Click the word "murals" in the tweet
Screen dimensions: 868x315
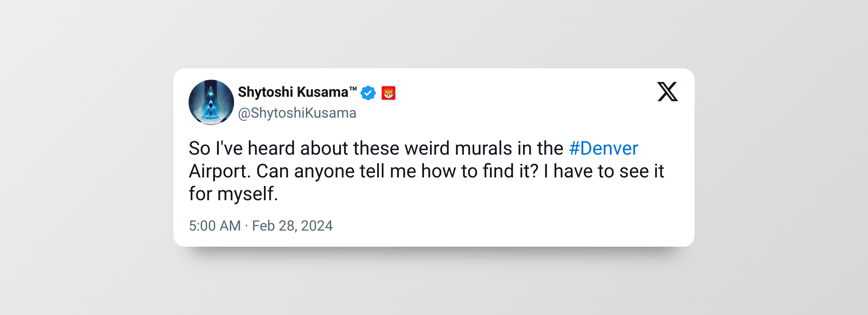click(x=483, y=148)
